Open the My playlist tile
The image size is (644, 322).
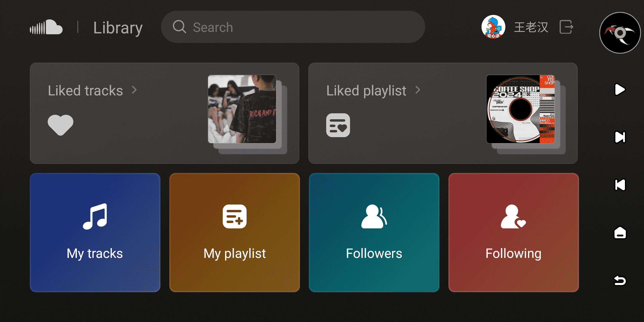click(x=235, y=233)
